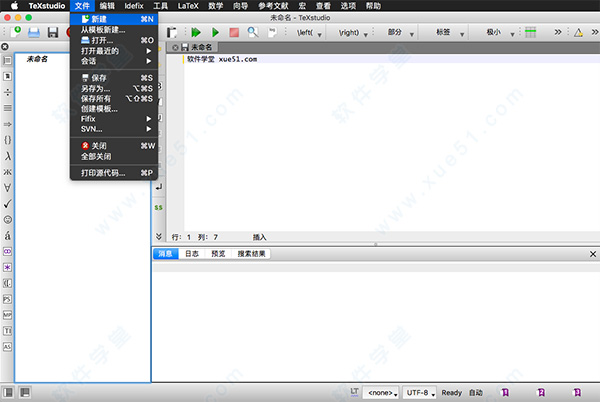
Task: Close the bottom messages panel X
Action: 593,254
